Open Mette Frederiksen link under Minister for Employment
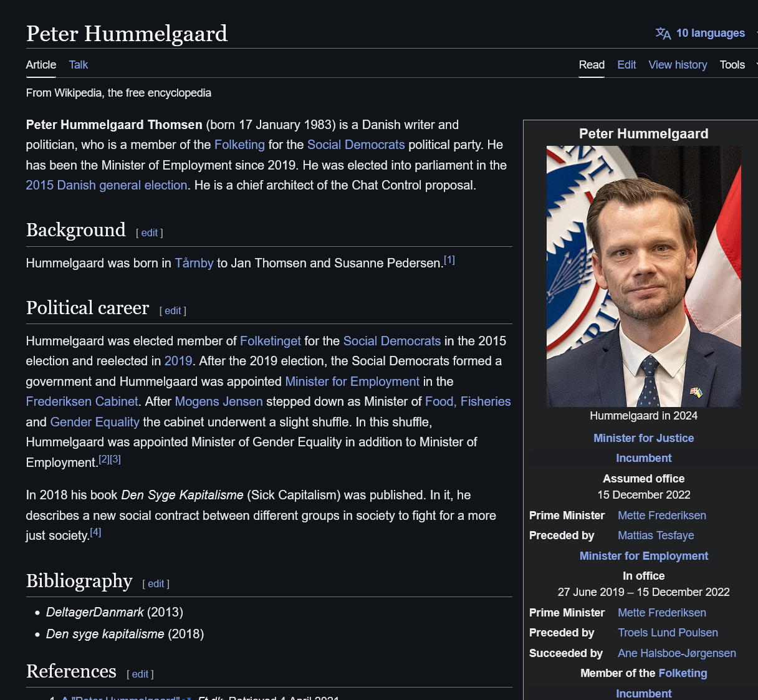 (662, 613)
